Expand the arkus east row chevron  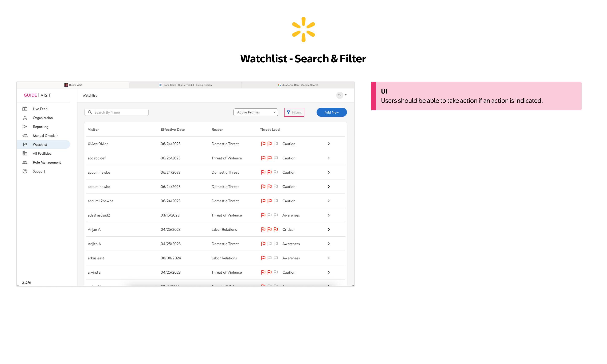point(329,258)
